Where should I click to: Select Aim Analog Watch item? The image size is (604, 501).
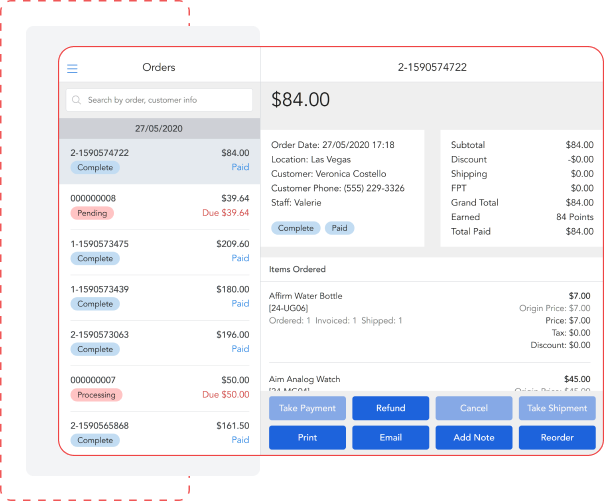(430, 383)
